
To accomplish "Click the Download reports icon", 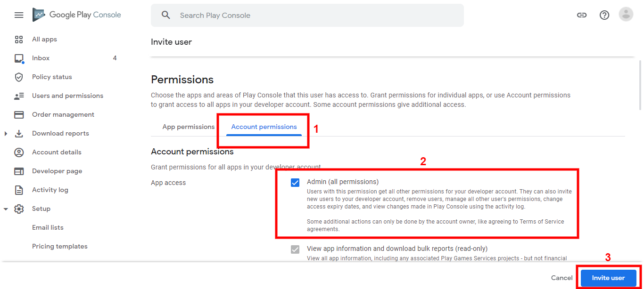I will point(19,134).
